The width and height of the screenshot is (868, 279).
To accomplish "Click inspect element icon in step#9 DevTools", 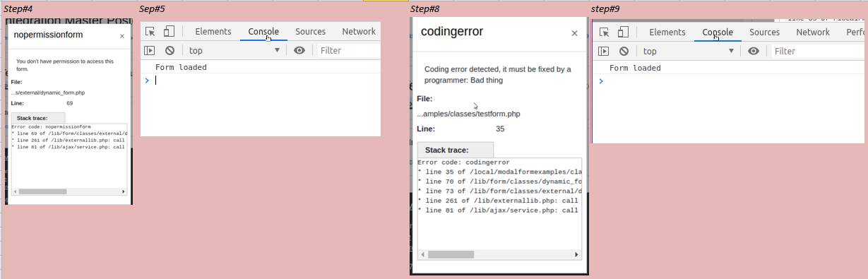I will pyautogui.click(x=604, y=32).
